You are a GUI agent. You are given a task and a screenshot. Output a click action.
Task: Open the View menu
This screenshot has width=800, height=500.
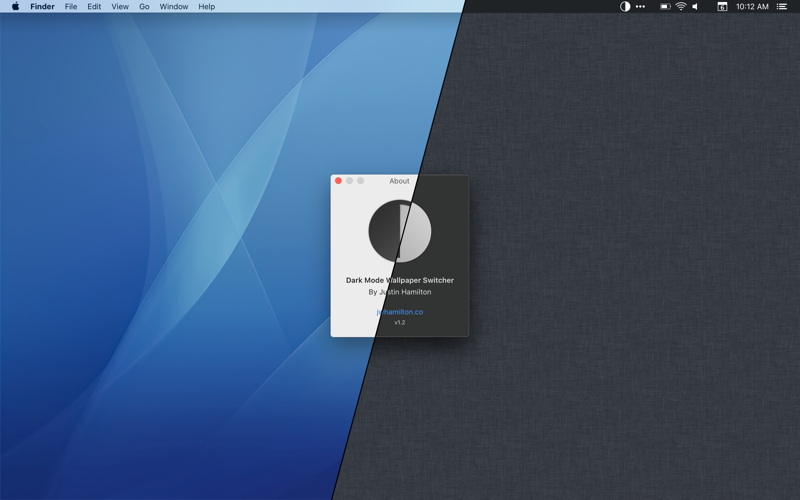(x=120, y=7)
